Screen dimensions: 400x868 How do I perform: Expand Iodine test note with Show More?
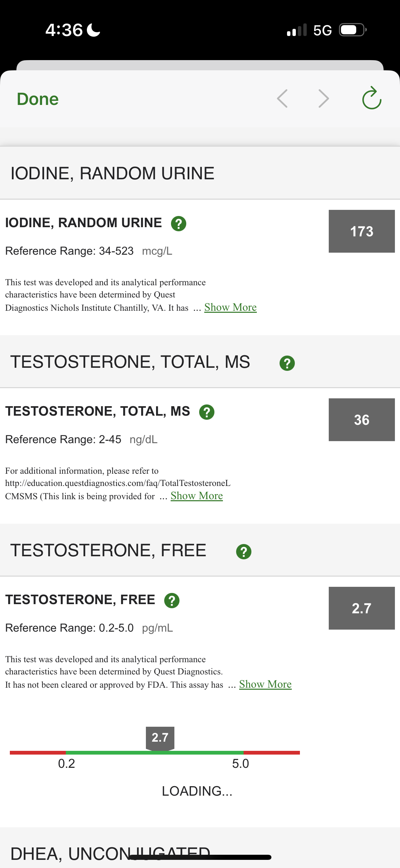click(230, 307)
